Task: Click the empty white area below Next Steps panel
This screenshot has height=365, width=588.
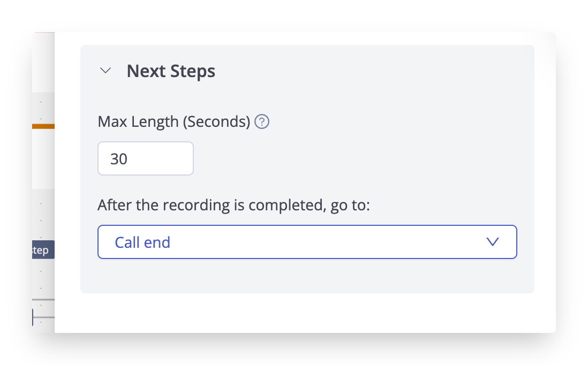Action: click(x=305, y=313)
